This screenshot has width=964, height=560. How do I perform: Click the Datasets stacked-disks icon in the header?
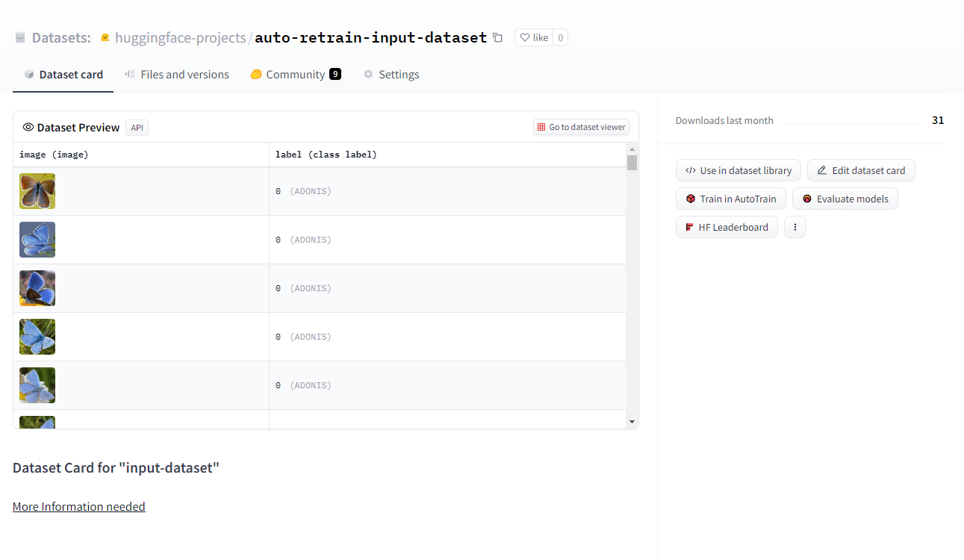(x=22, y=37)
